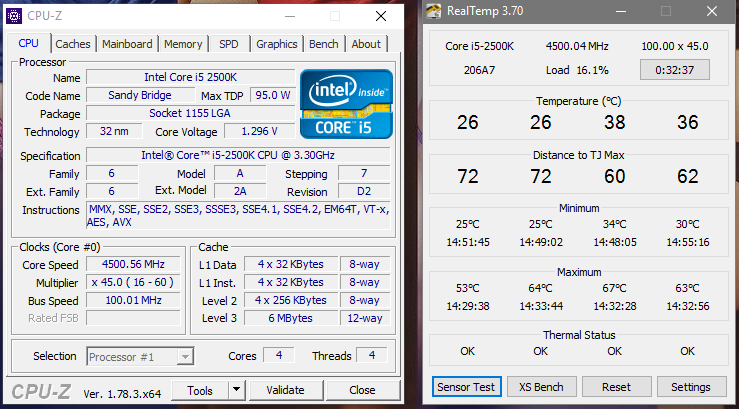The image size is (739, 409).
Task: Open the Bench tab
Action: 324,44
